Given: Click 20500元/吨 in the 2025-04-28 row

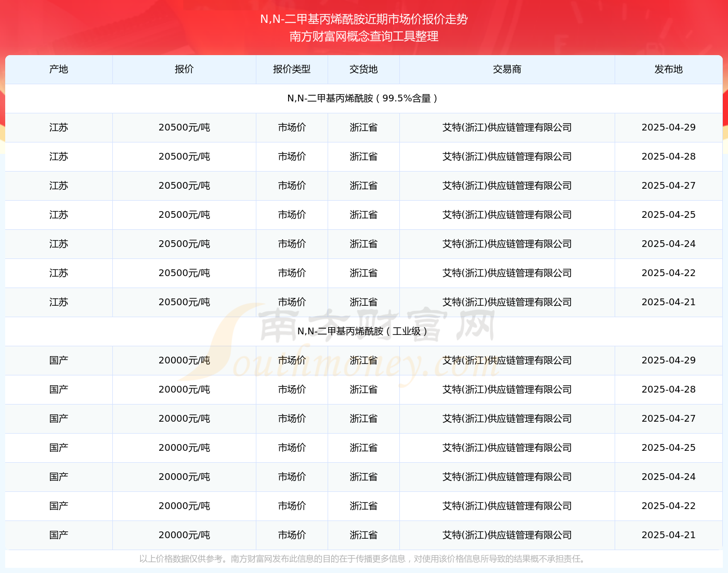Looking at the screenshot, I should tap(184, 157).
